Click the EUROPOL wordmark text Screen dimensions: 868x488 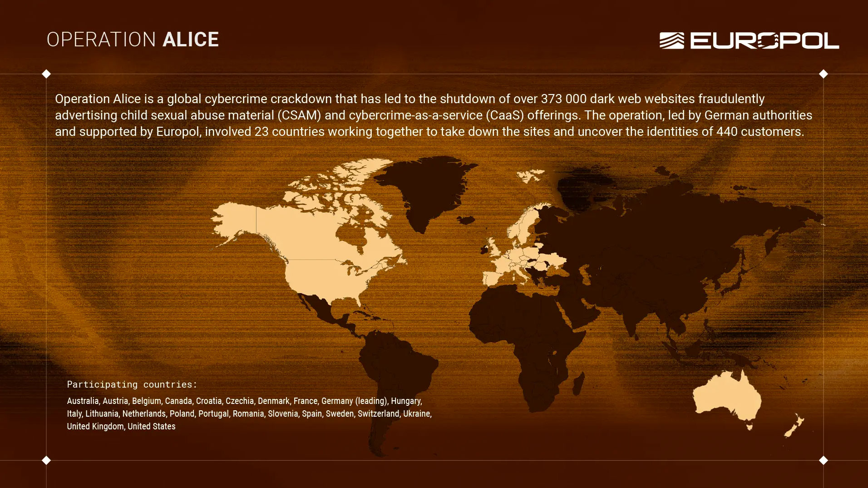764,40
